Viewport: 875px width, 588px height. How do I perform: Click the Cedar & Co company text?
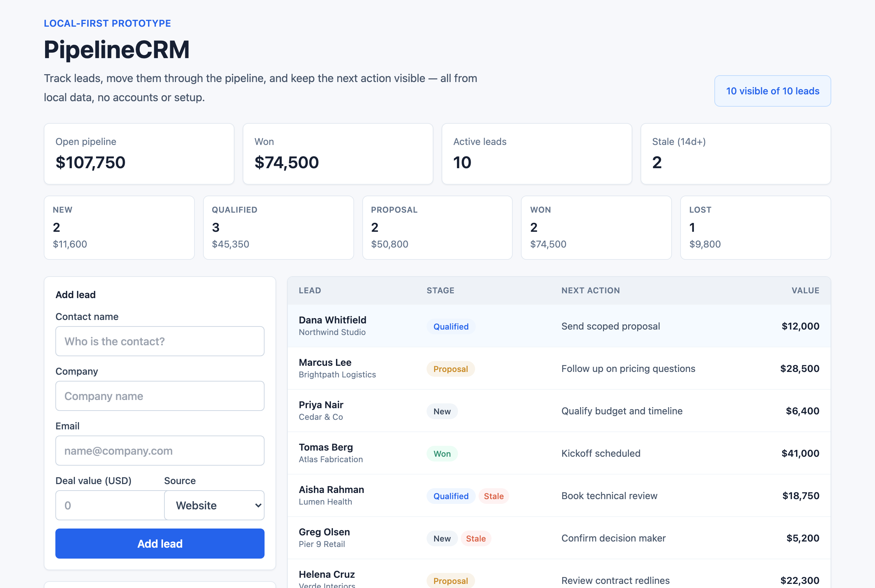pos(321,417)
